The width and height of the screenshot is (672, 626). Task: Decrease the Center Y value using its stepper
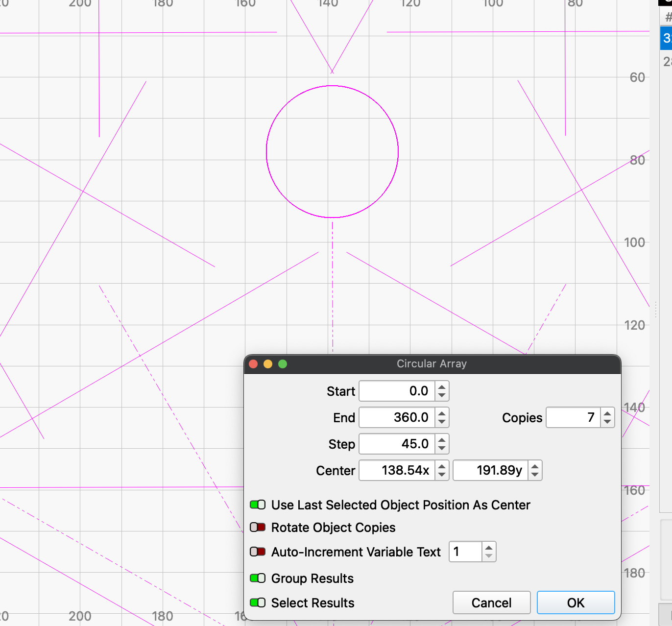pos(535,474)
